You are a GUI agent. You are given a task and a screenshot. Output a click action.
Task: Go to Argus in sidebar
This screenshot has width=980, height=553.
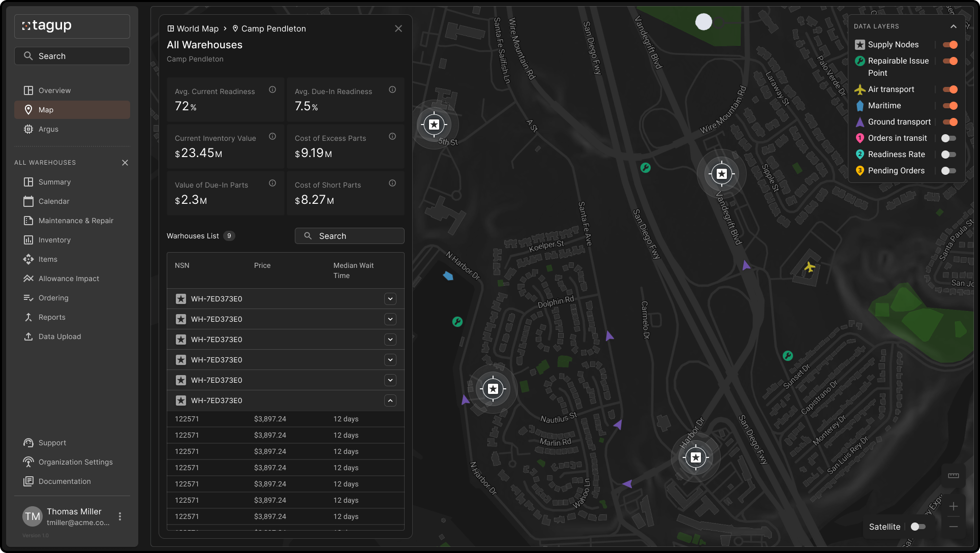pyautogui.click(x=48, y=129)
